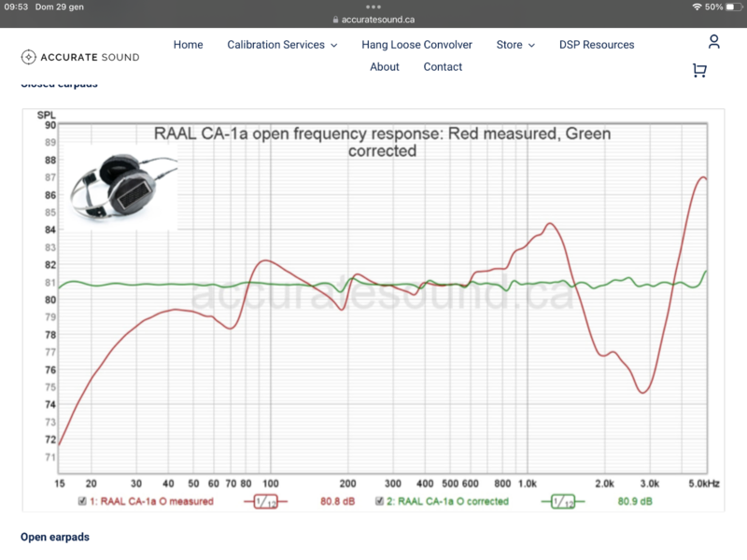Toggle the RAAL CA-1a O corrected checkbox
Viewport: 747px width, 560px height.
(380, 501)
